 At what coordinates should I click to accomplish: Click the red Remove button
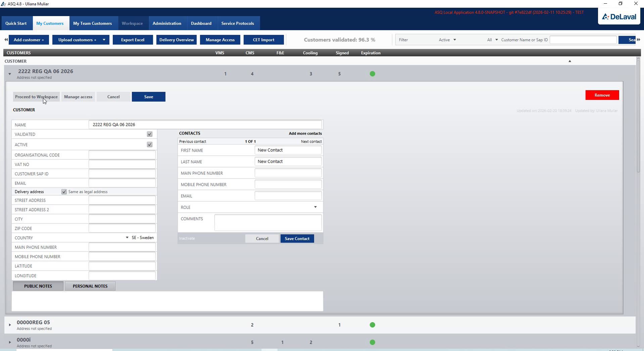(602, 95)
